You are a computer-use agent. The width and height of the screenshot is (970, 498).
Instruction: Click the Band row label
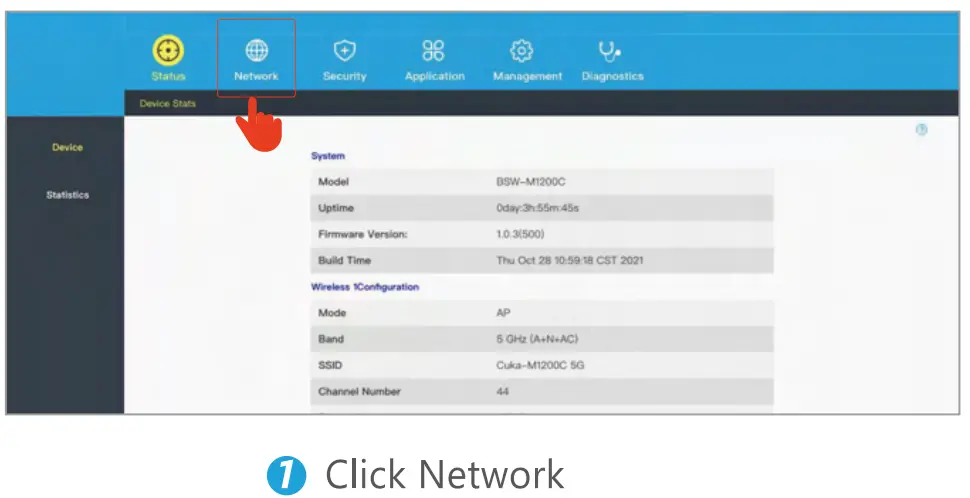point(331,339)
